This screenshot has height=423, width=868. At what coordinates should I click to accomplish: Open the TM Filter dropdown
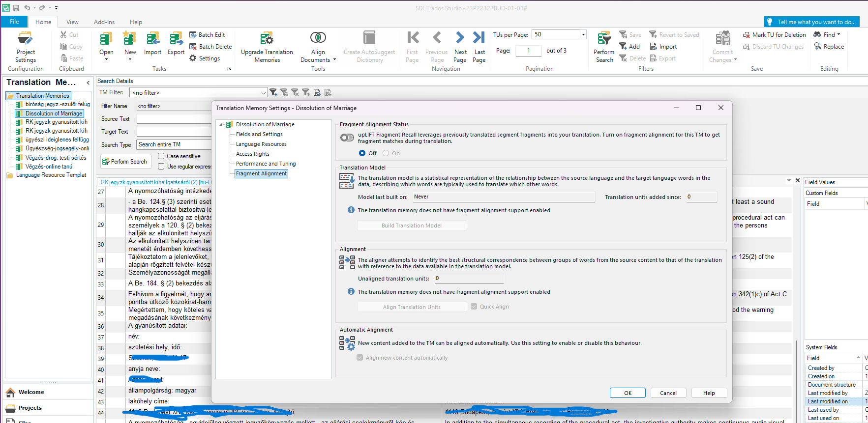coord(264,92)
